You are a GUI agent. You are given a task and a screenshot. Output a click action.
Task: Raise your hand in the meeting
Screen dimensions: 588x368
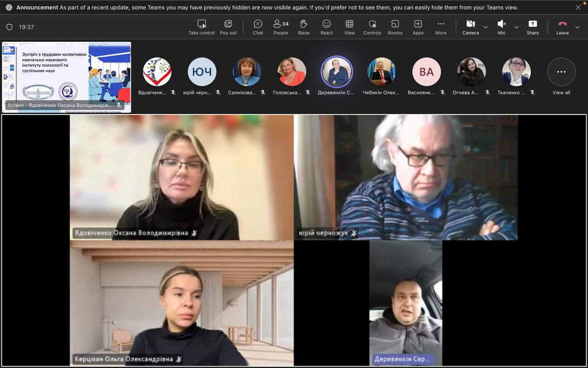coord(304,27)
